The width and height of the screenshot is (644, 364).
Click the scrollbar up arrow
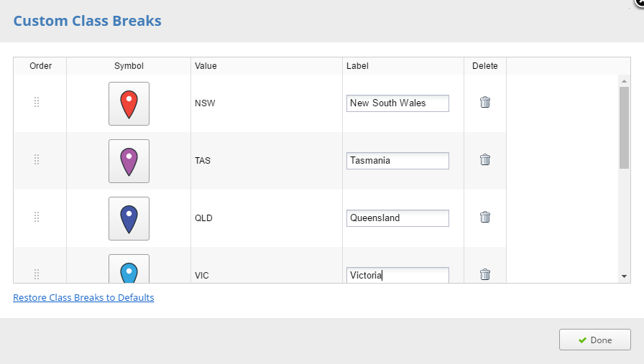(625, 81)
